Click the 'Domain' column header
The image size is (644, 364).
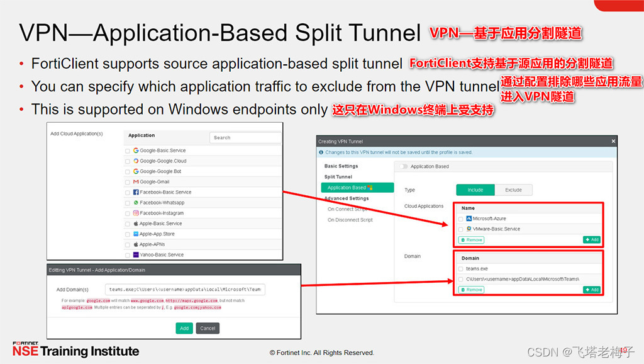click(470, 258)
